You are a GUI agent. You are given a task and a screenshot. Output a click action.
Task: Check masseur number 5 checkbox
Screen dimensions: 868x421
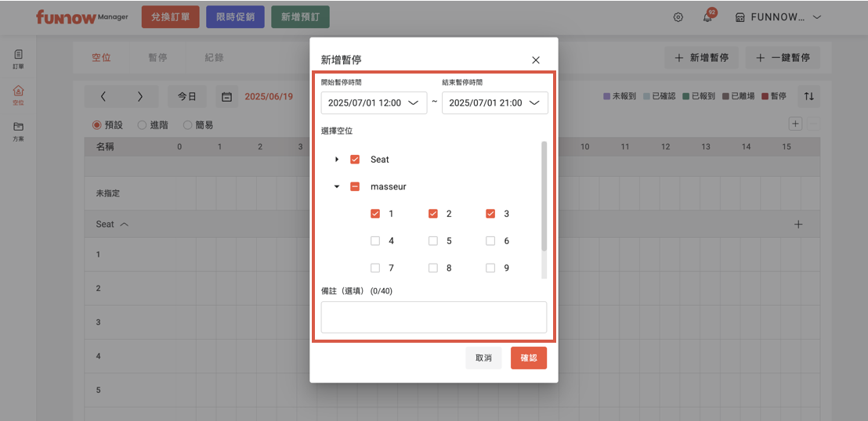(x=433, y=241)
